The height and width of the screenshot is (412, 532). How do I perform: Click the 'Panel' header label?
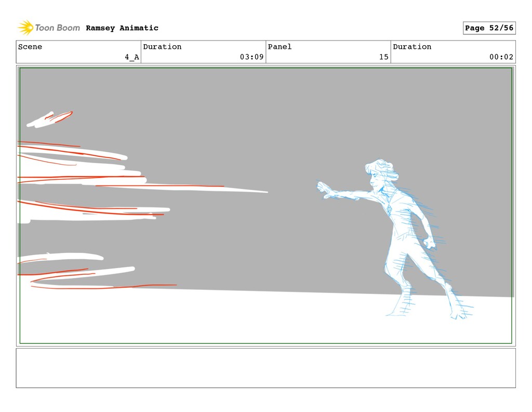[280, 47]
